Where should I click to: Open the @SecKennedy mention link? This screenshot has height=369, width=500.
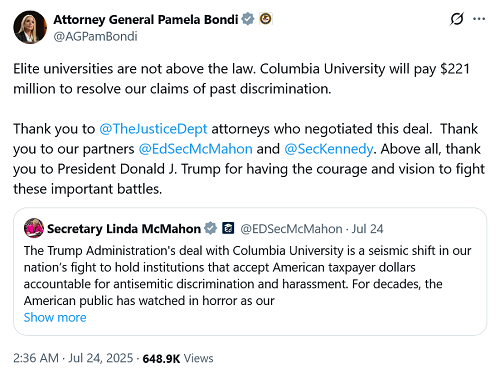point(328,149)
